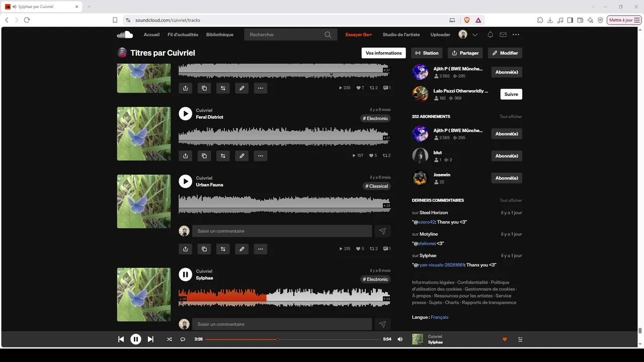The width and height of the screenshot is (644, 362).
Task: Change language from Français
Action: coord(440,317)
